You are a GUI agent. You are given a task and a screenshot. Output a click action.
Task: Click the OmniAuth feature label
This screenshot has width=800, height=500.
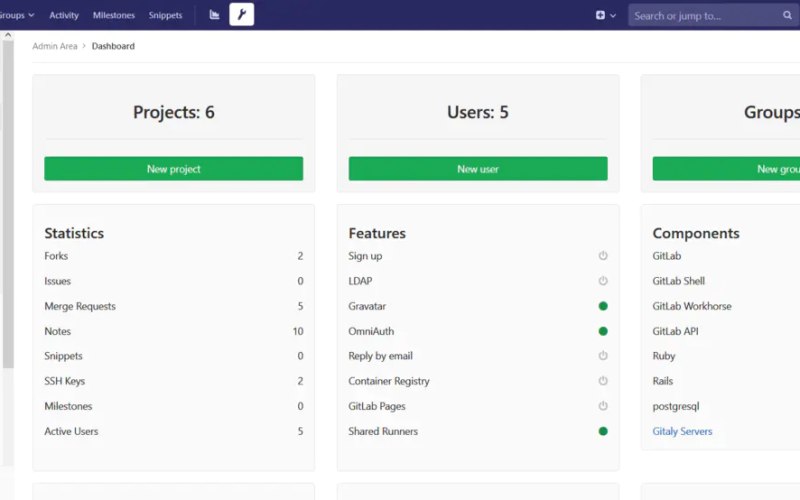[371, 331]
